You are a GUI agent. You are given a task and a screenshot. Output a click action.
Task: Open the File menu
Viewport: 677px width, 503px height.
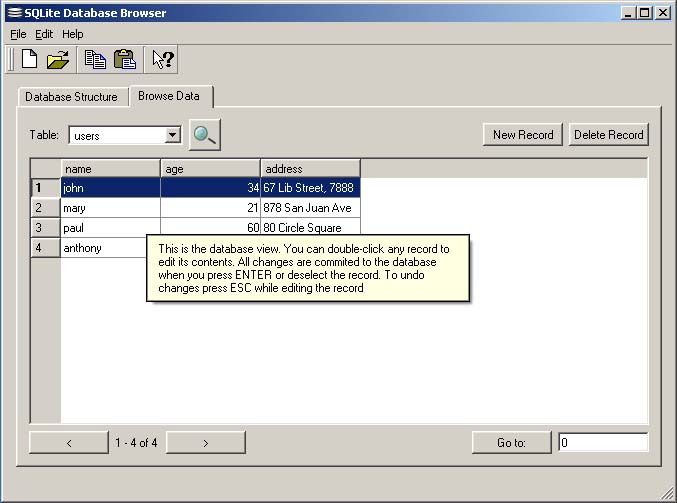pos(18,34)
